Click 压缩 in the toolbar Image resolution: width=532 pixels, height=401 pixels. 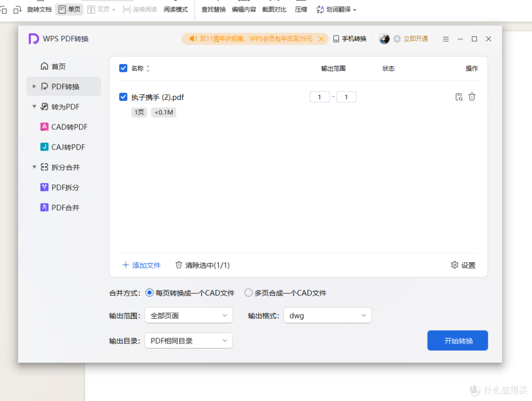tap(301, 9)
